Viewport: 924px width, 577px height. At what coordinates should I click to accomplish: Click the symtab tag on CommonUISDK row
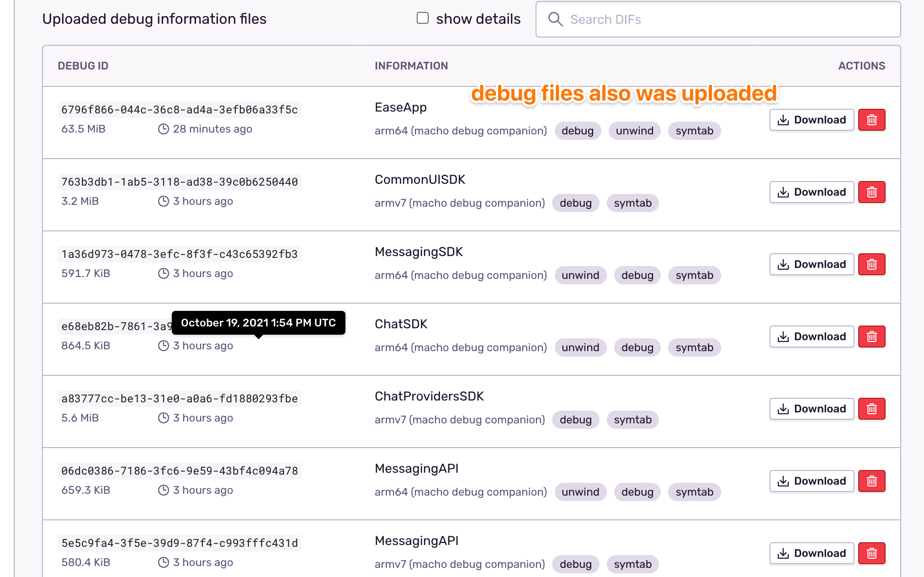click(632, 203)
